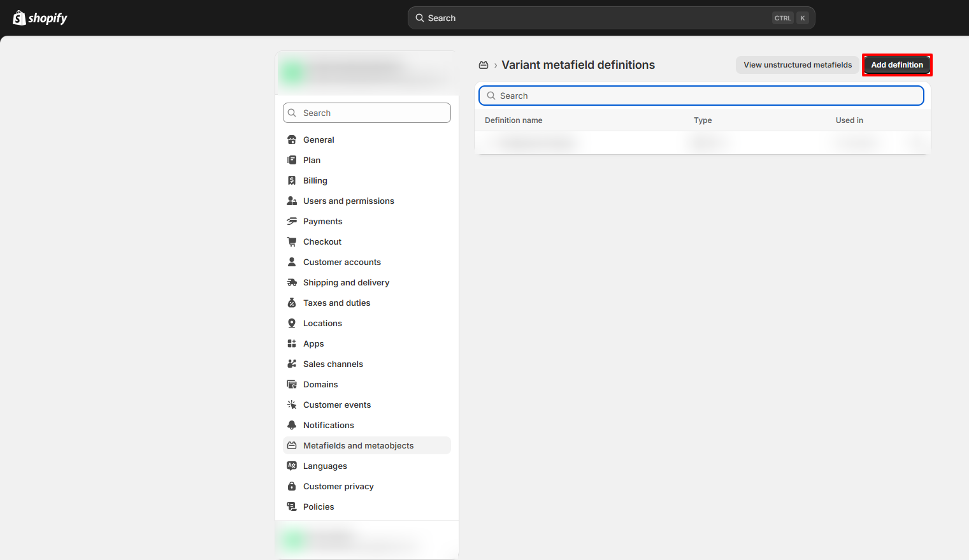Open General settings
Viewport: 969px width, 560px height.
(367, 140)
